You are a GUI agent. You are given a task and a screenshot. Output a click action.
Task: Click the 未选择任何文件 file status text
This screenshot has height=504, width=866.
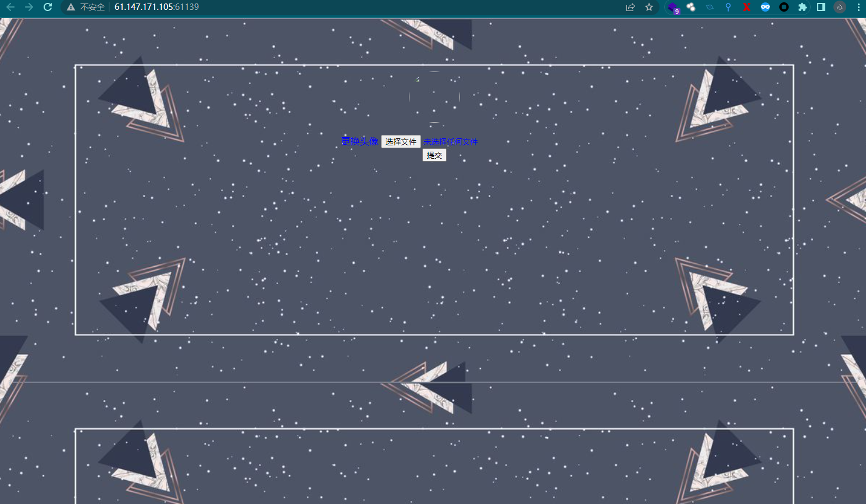[451, 142]
